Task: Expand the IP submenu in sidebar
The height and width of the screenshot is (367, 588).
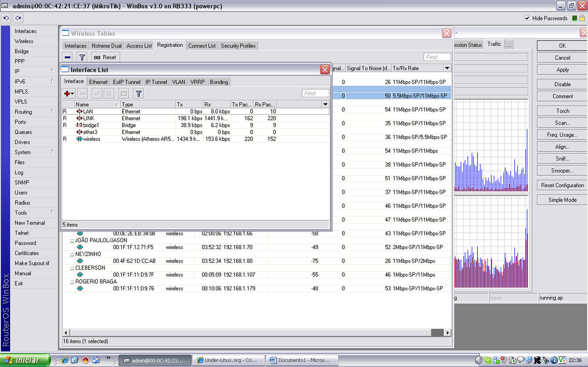Action: tap(52, 72)
